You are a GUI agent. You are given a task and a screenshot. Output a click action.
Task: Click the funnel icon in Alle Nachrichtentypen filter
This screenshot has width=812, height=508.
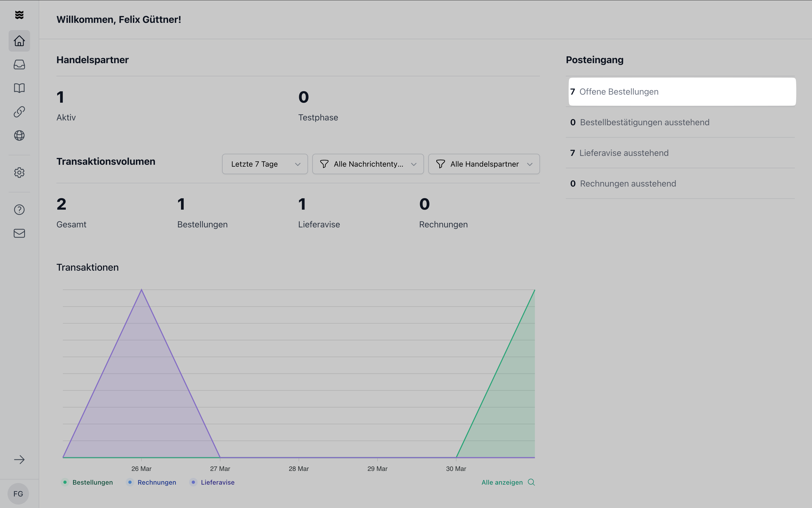point(324,164)
